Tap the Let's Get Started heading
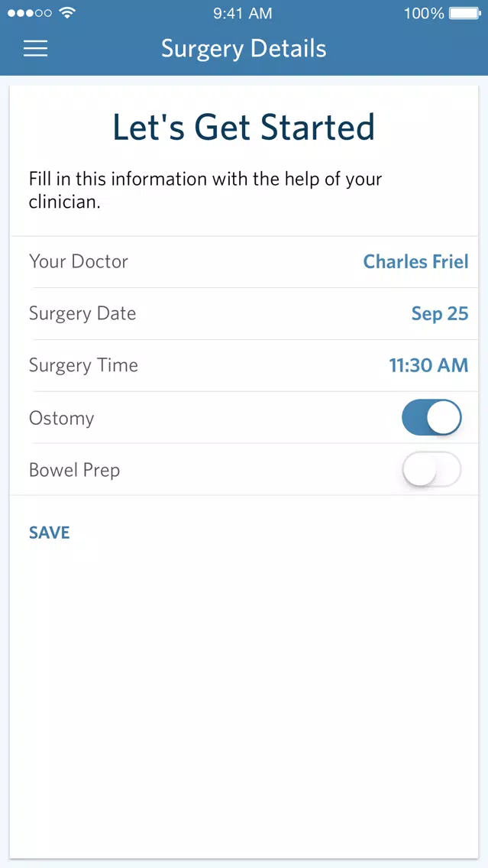The image size is (488, 868). [244, 127]
